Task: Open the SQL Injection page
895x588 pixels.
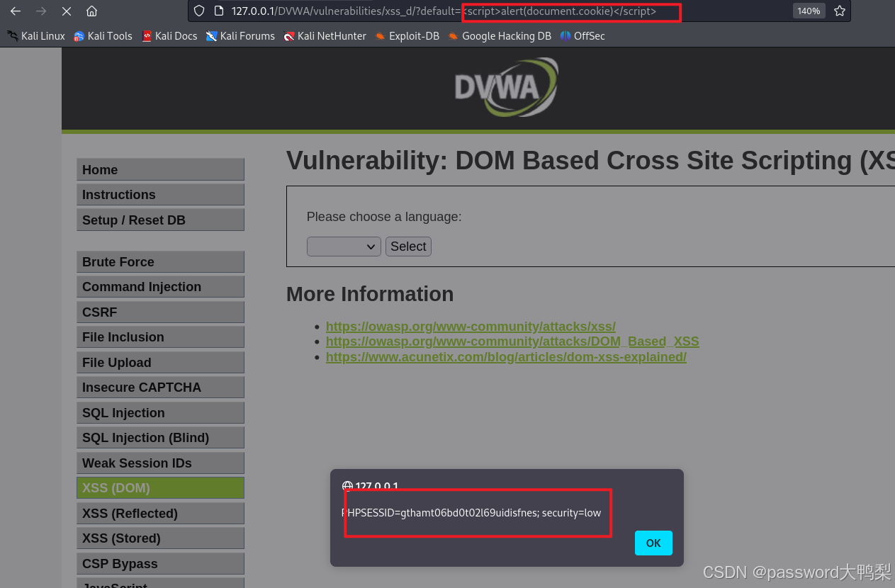Action: (160, 413)
